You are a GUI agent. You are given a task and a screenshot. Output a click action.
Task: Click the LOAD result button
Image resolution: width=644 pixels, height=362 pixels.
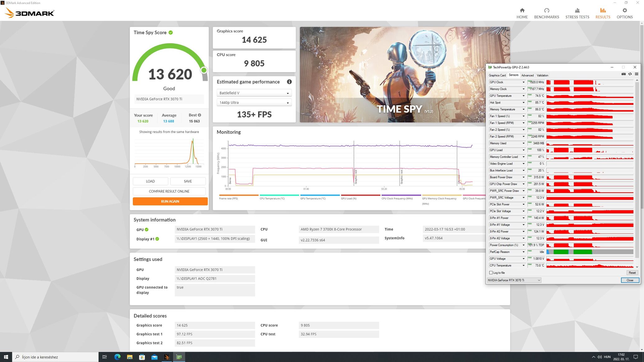pos(150,181)
